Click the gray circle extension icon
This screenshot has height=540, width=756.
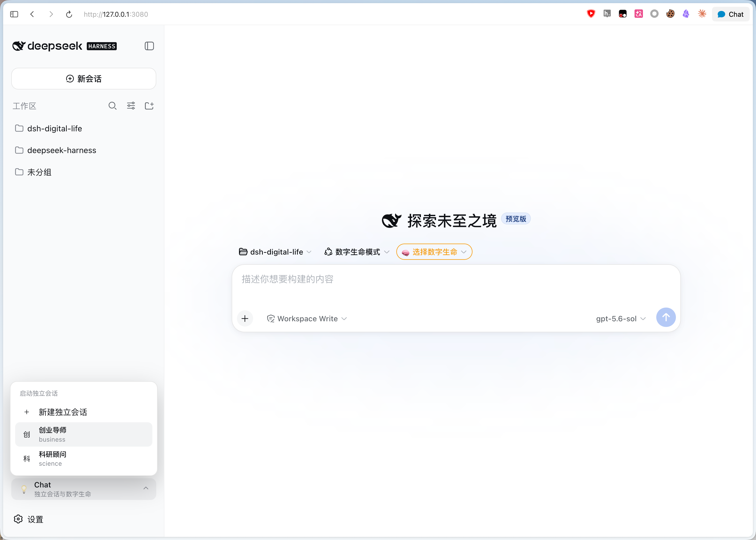tap(654, 14)
